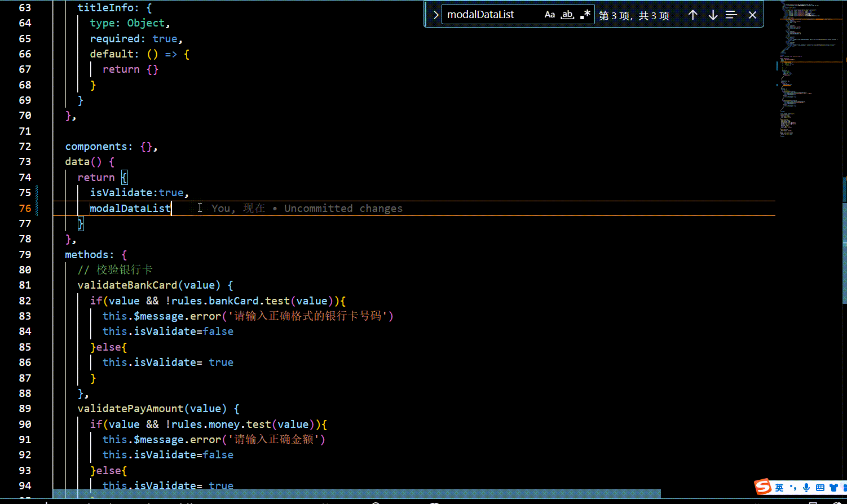The height and width of the screenshot is (504, 847).
Task: Enable match case in the search widget
Action: 550,14
